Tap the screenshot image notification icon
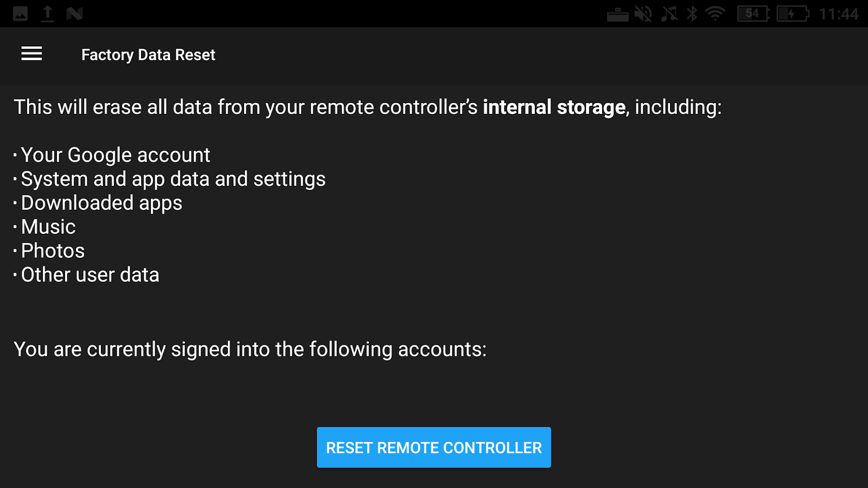868x488 pixels. [x=21, y=14]
